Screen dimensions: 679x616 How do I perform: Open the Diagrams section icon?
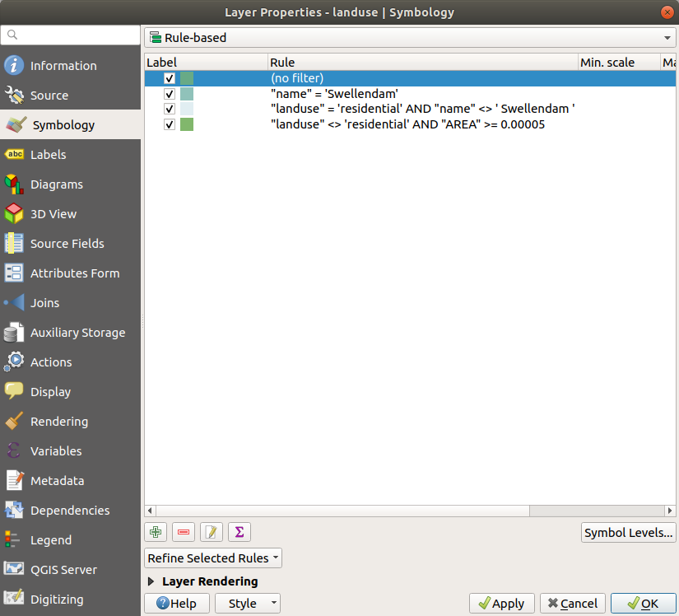[14, 184]
